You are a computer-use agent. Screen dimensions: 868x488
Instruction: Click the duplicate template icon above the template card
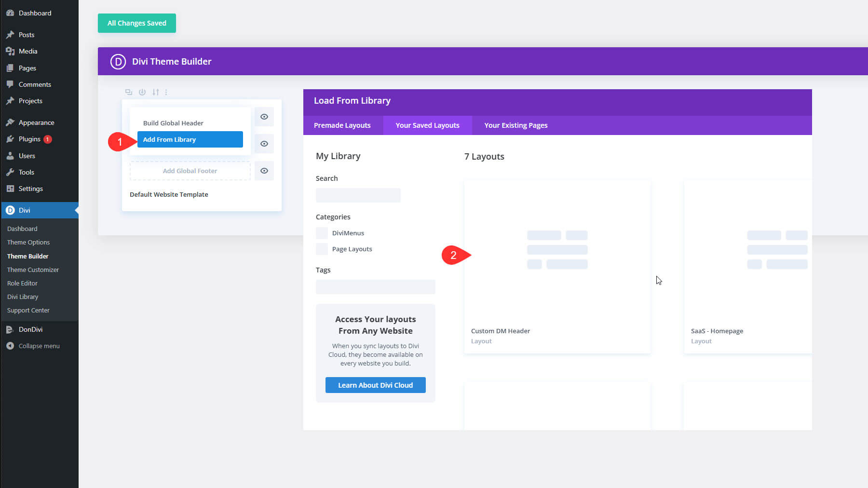click(128, 92)
